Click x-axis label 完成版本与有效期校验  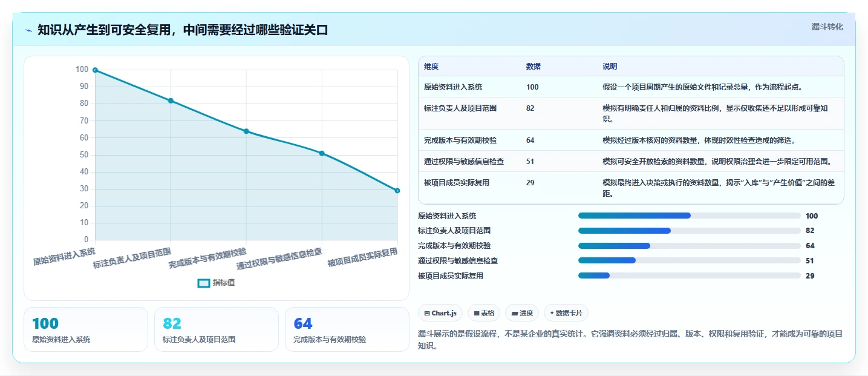point(207,259)
